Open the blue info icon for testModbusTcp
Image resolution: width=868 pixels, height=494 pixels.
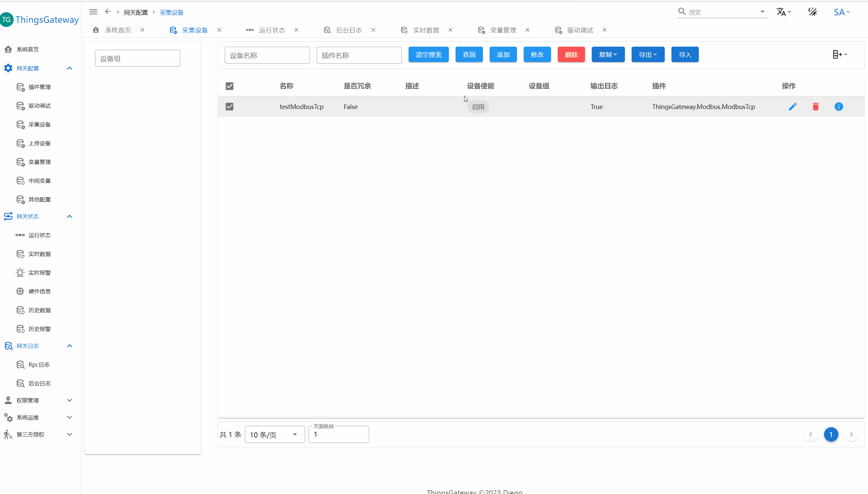pyautogui.click(x=838, y=107)
